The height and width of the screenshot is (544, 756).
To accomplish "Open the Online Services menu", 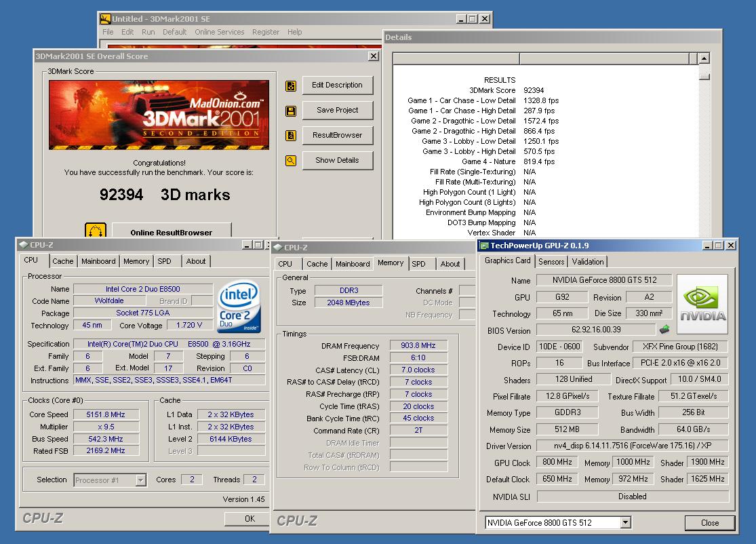I will pyautogui.click(x=220, y=32).
